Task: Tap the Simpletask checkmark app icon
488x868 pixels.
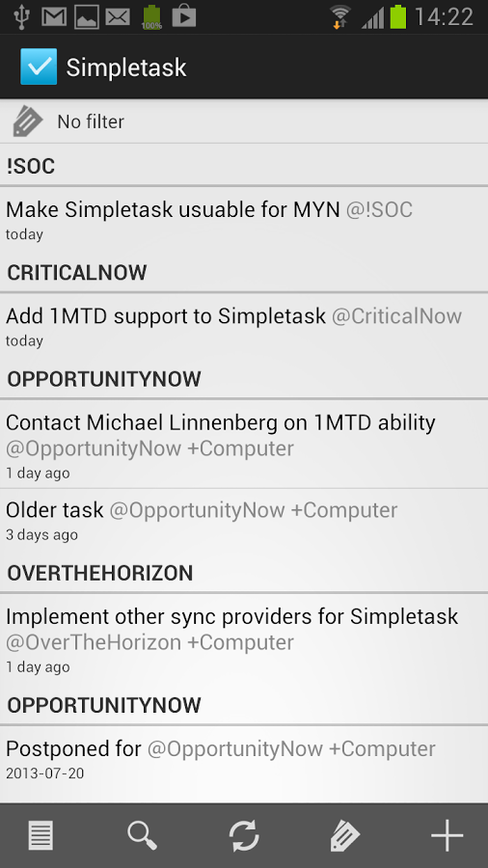Action: pos(39,67)
